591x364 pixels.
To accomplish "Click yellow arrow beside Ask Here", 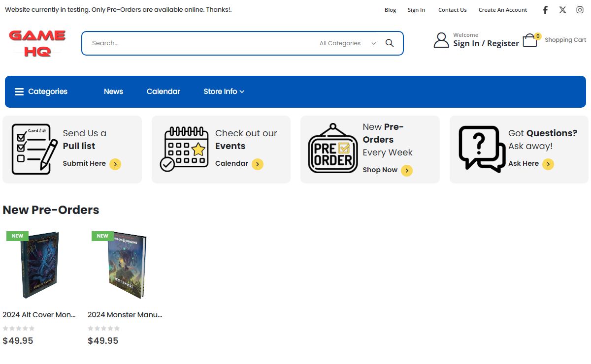I will click(548, 164).
